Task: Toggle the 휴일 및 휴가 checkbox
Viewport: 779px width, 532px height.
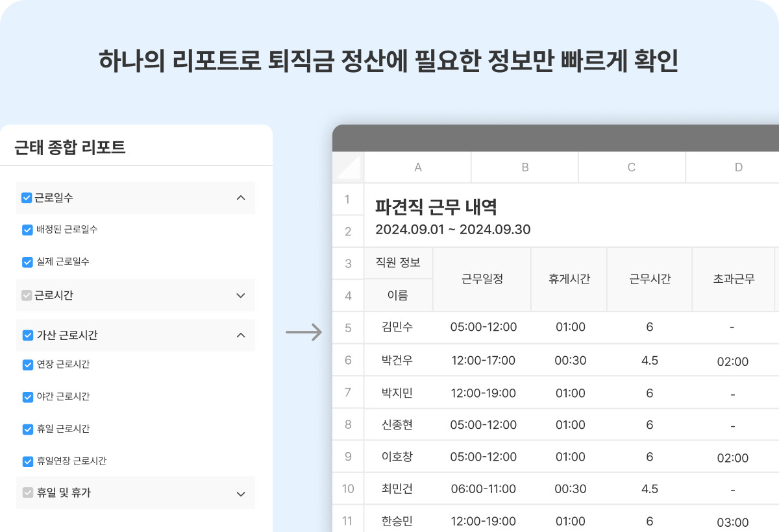Action: pos(27,493)
